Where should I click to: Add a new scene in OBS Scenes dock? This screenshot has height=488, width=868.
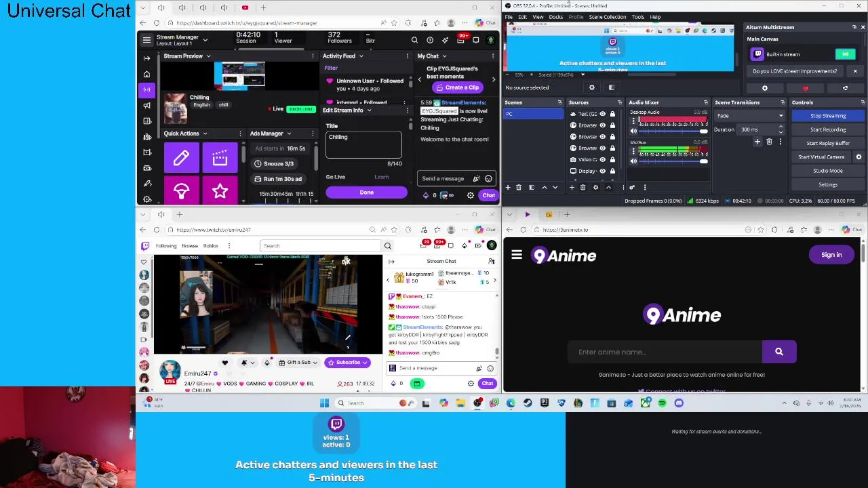point(508,187)
